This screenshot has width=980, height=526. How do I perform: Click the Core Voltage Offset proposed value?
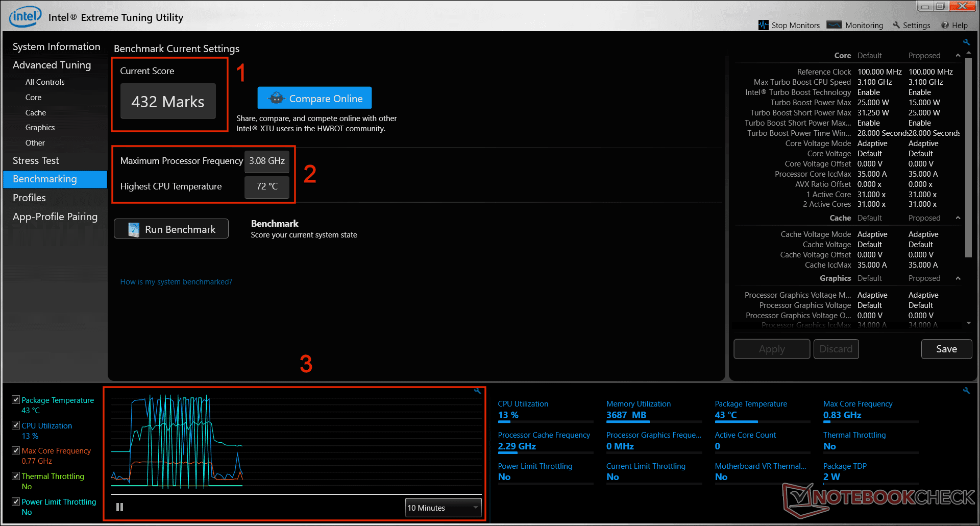pos(921,163)
